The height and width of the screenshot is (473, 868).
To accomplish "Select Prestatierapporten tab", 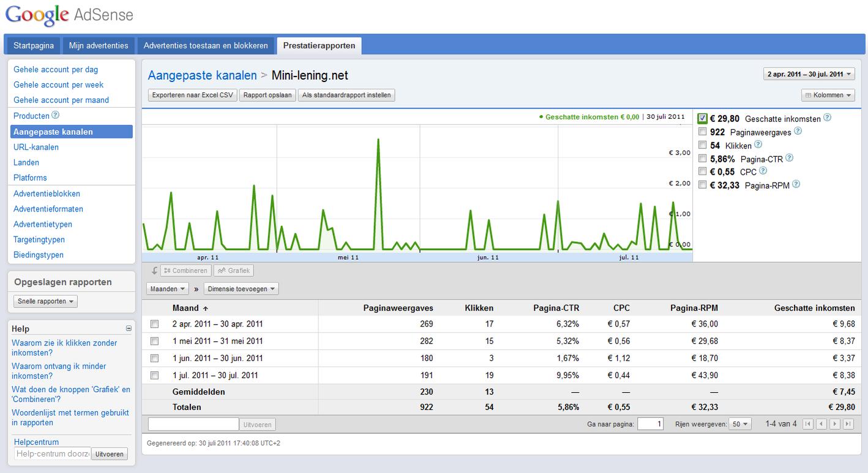I will (319, 45).
